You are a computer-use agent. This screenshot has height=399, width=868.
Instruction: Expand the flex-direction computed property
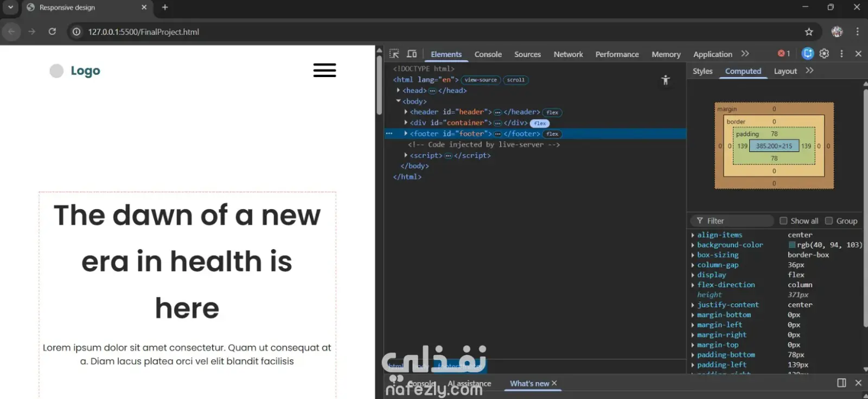tap(693, 285)
